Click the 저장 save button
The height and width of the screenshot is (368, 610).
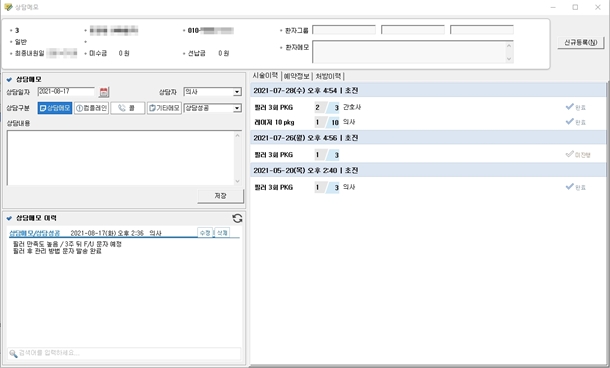(221, 196)
